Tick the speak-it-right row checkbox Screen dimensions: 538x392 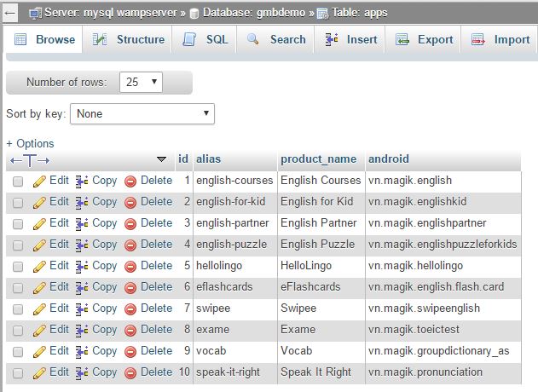click(x=18, y=372)
